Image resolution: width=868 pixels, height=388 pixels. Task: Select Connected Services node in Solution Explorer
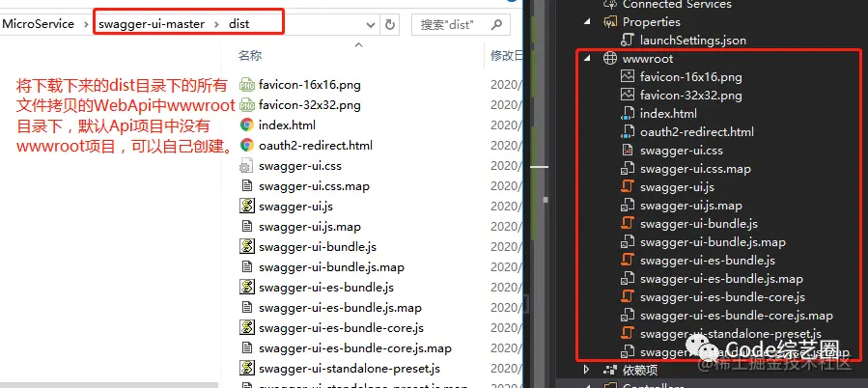[x=677, y=5]
